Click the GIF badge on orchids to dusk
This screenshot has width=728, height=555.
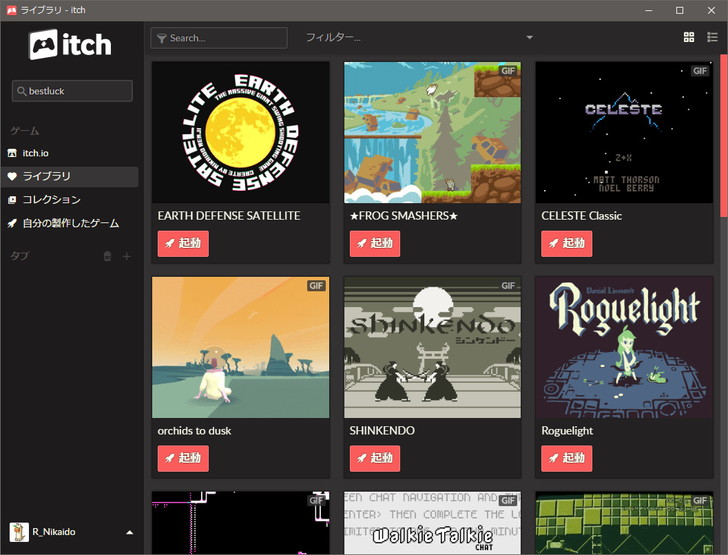(x=316, y=286)
